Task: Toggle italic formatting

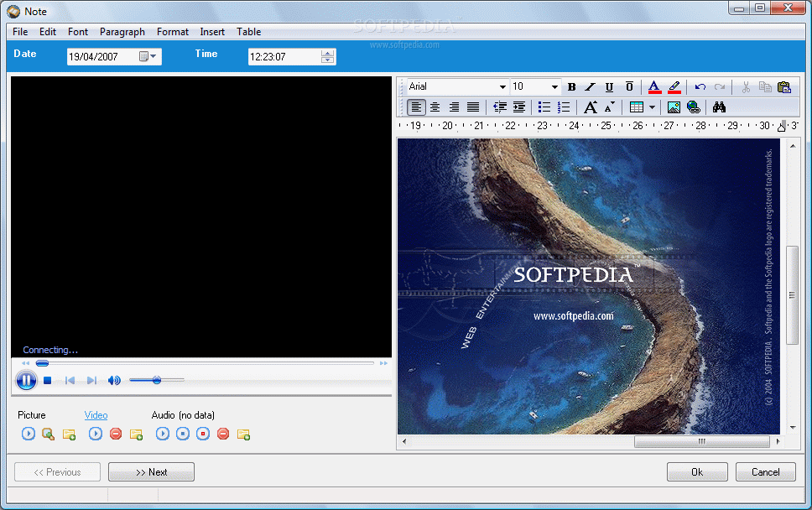Action: tap(591, 87)
